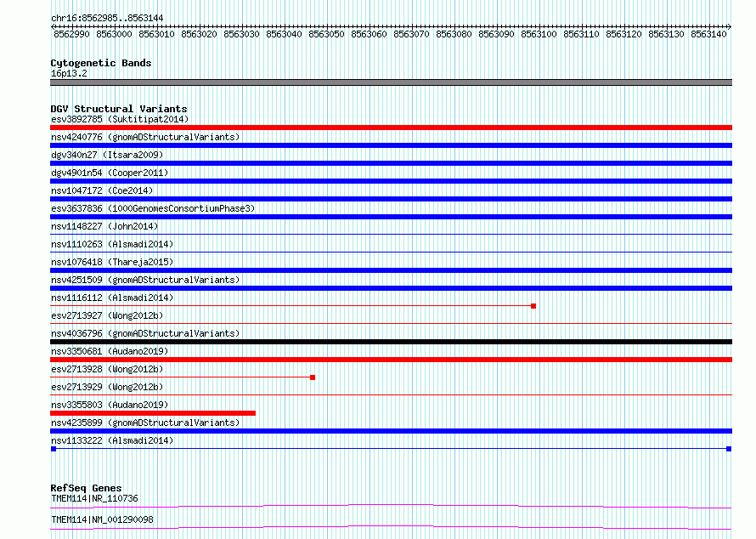Viewport: 756px width, 539px height.
Task: Open variant esv3892785 (Suktitipat2014) label
Action: click(120, 119)
